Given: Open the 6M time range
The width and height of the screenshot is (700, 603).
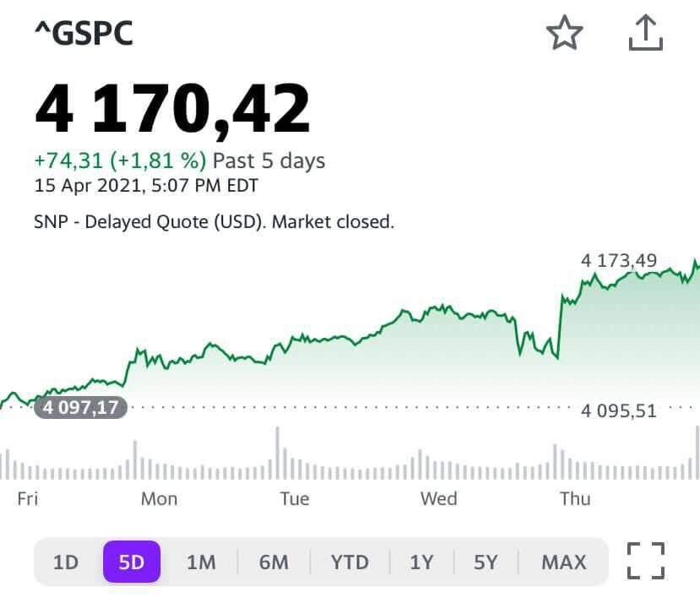Looking at the screenshot, I should [274, 561].
